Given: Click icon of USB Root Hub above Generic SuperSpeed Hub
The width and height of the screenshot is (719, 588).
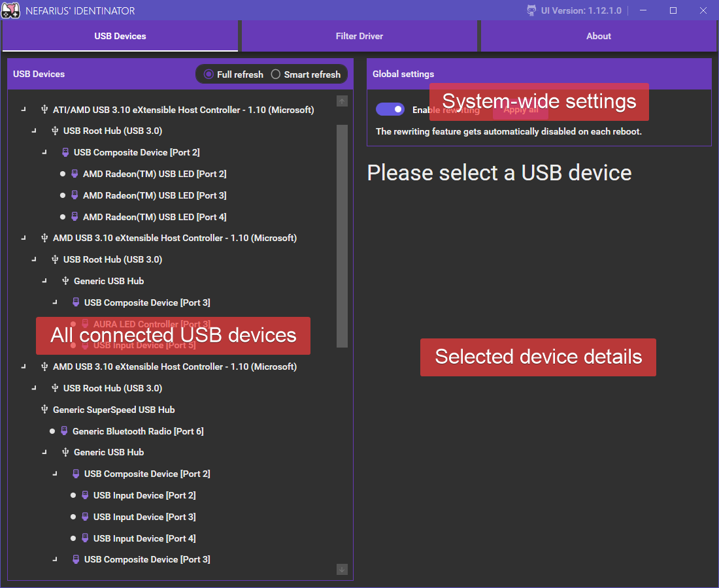Looking at the screenshot, I should (x=55, y=387).
